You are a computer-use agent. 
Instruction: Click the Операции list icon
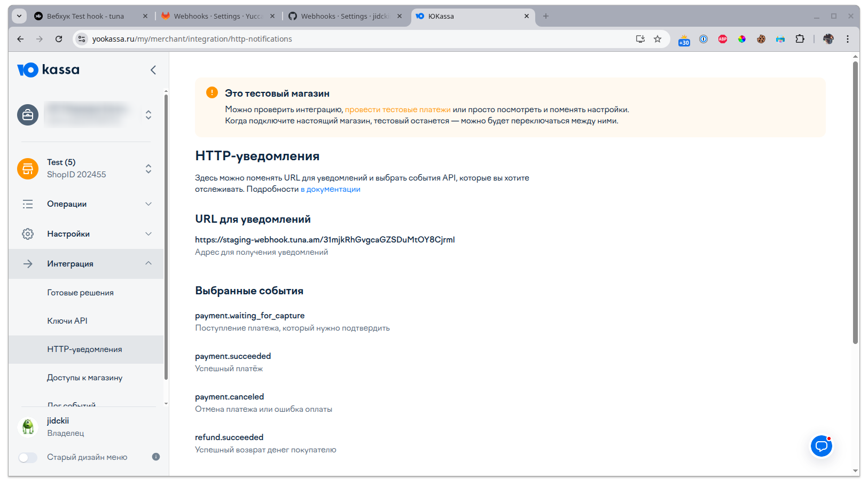pos(28,204)
